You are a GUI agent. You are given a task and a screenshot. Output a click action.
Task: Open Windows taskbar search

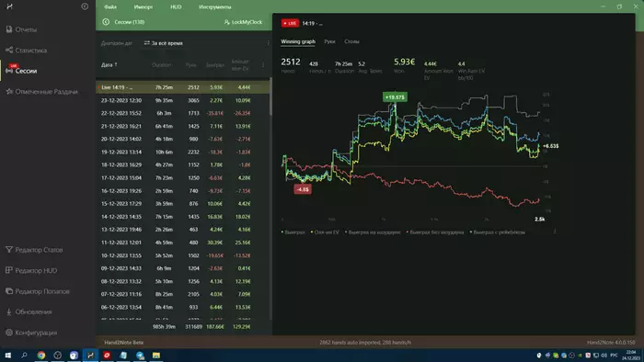24,356
